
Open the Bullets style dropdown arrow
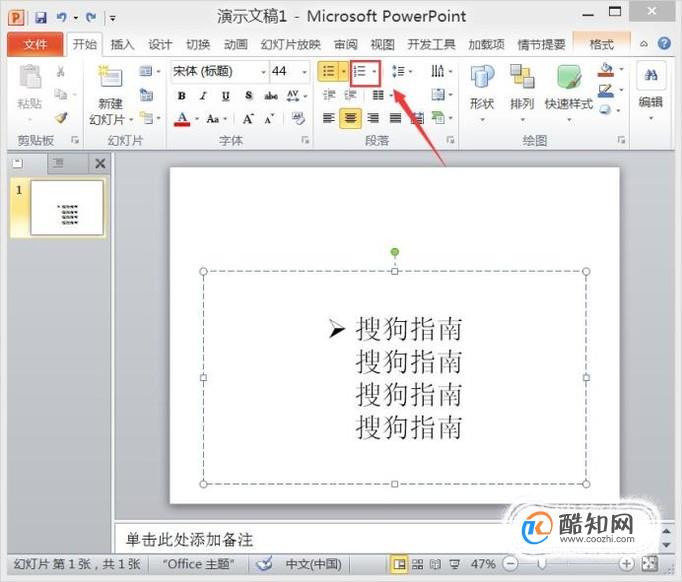344,71
